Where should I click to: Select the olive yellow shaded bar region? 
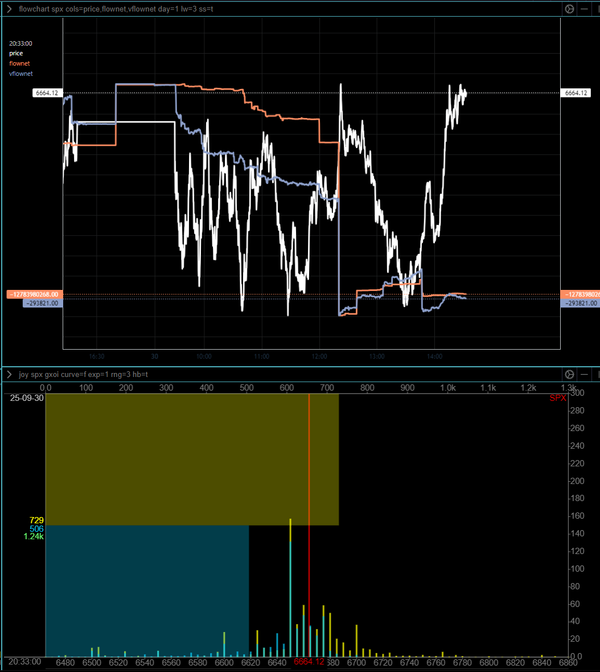coord(192,458)
